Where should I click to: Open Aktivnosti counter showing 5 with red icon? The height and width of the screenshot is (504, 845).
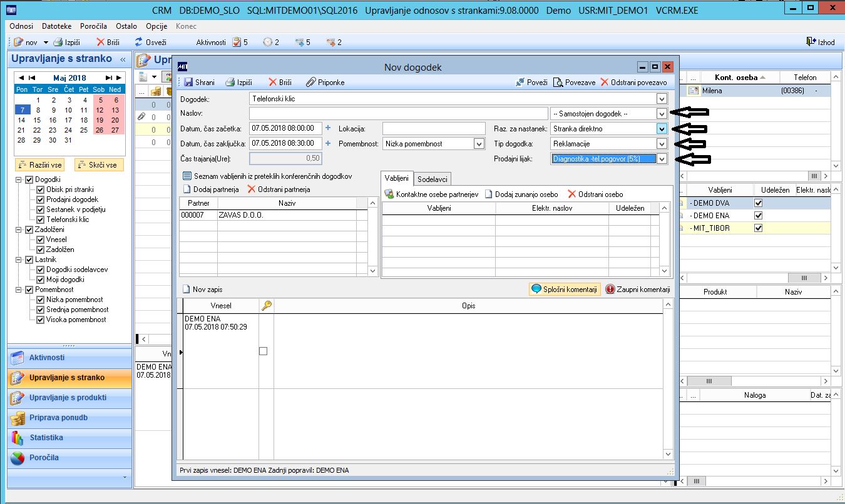(x=240, y=42)
